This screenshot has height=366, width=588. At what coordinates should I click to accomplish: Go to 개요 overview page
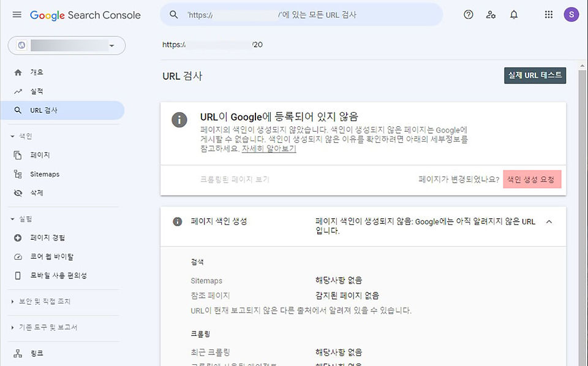[37, 72]
